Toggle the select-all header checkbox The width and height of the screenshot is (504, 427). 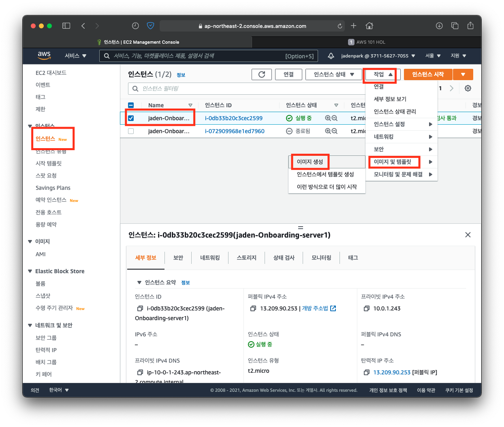(131, 105)
